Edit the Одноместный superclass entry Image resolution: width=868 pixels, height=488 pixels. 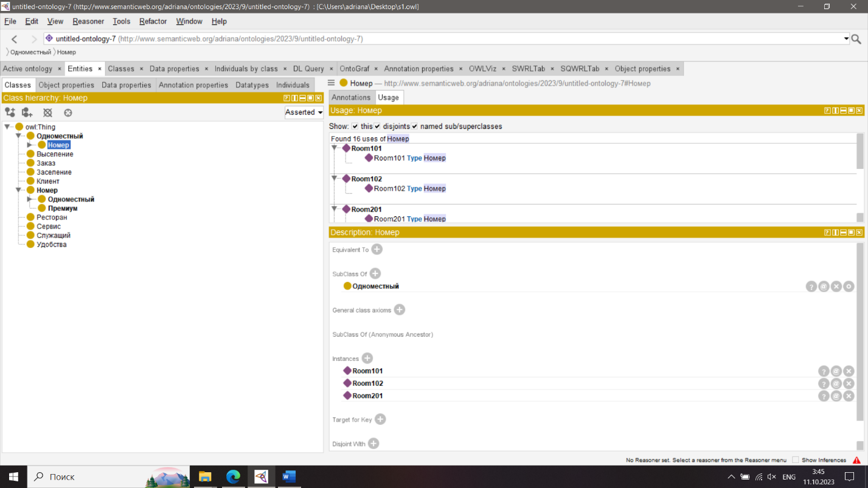coord(849,286)
